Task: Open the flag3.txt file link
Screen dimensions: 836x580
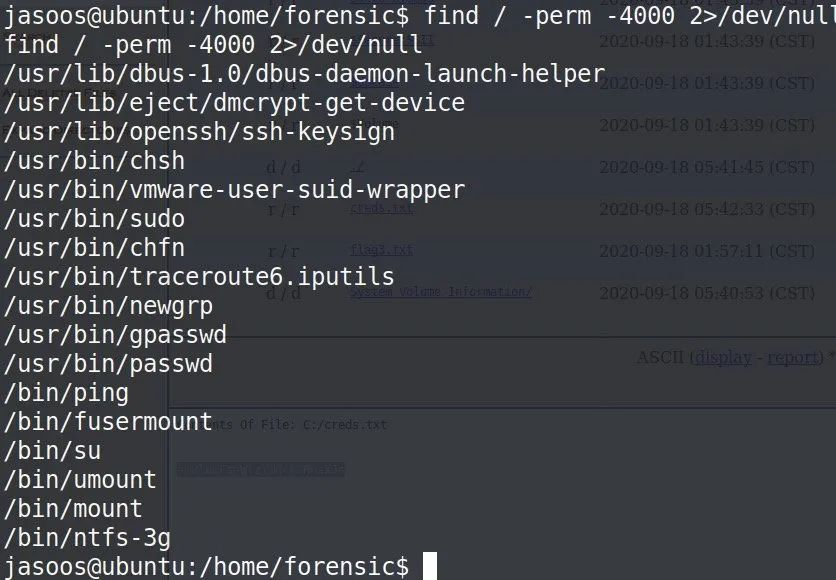Action: tap(381, 249)
